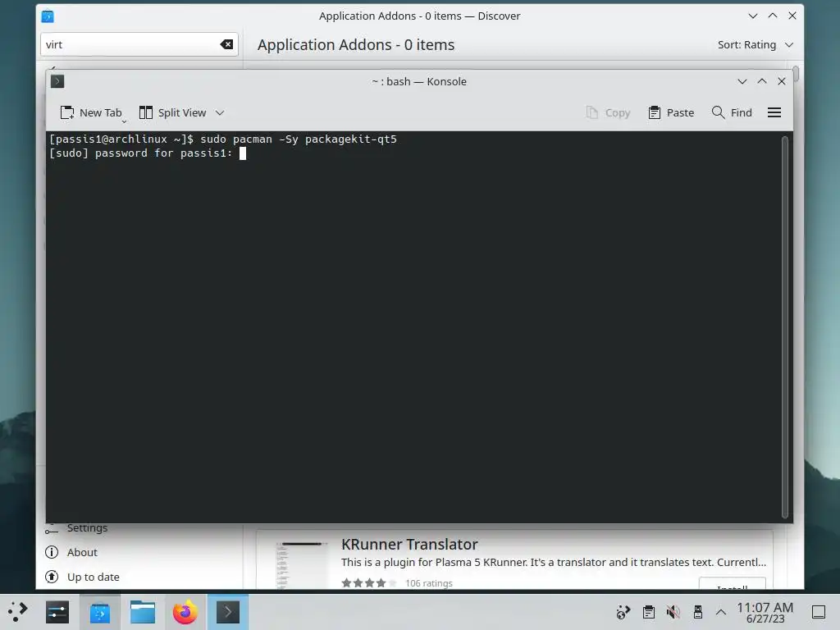Open removable devices tray icon

[697, 612]
